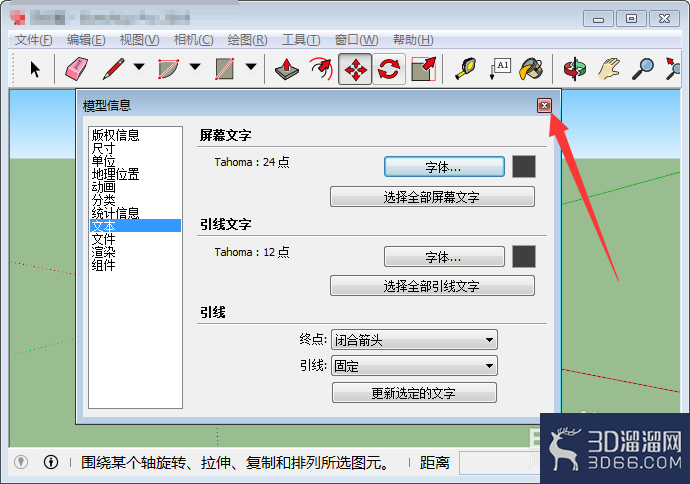Click the info status bar icon
Screen dimensions: 690x484
tap(51, 462)
